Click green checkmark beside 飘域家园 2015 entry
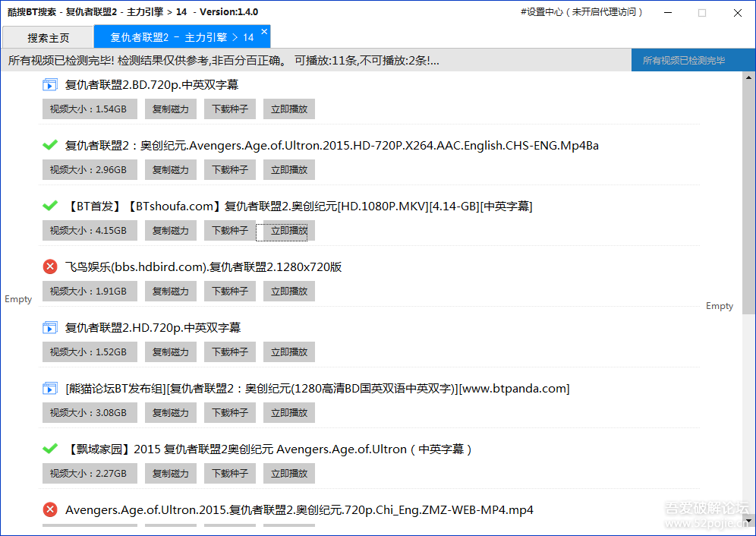Image resolution: width=756 pixels, height=536 pixels. (49, 449)
